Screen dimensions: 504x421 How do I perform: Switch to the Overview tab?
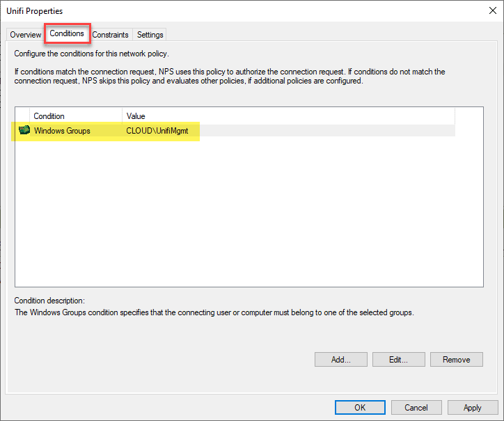click(26, 35)
